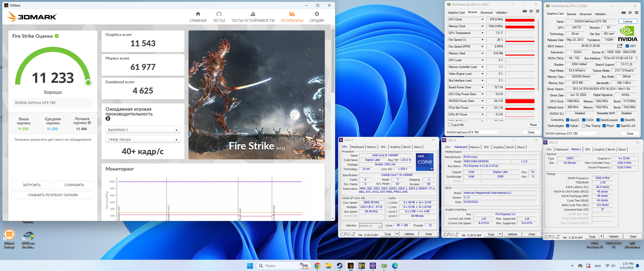Toggle the Vulkan checkbox
The width and height of the screenshot is (644, 271).
567,126
